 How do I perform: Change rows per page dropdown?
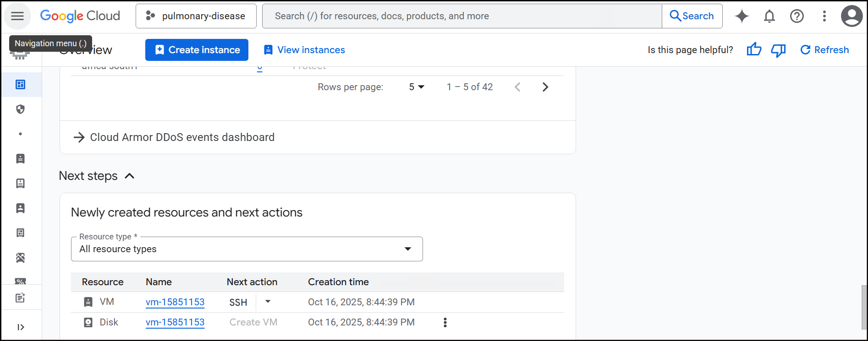point(417,87)
